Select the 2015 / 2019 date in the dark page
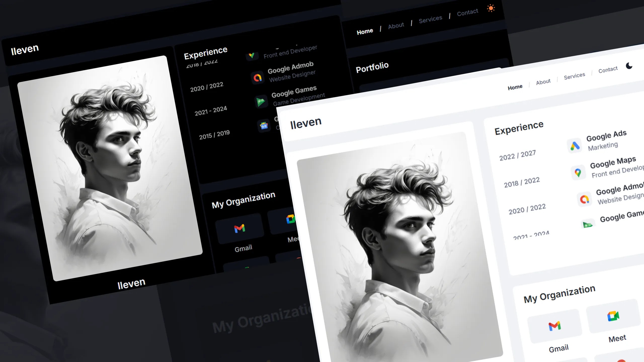The width and height of the screenshot is (644, 362). pos(214,134)
